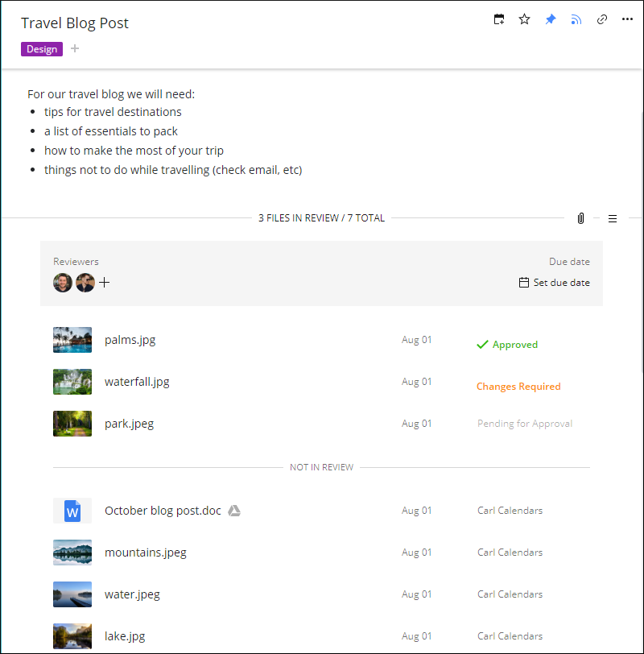
Task: Click Changes Required status for waterfall.jpg
Action: pos(518,387)
